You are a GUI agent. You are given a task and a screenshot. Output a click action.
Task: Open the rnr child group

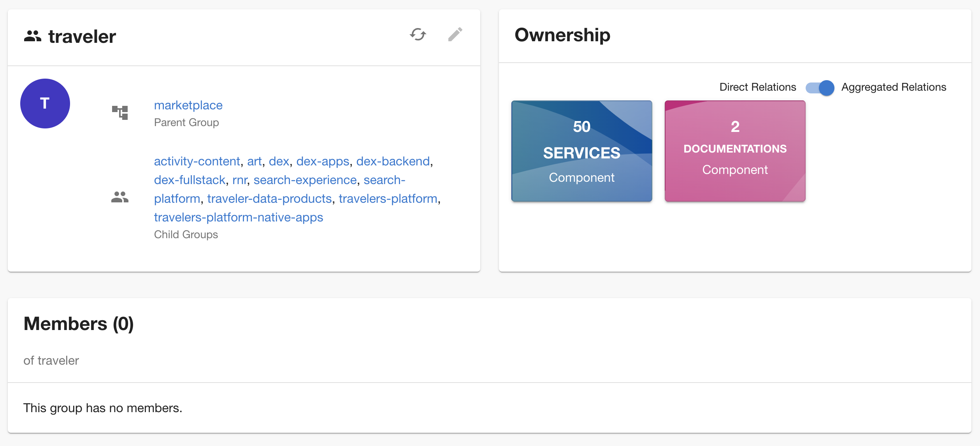tap(240, 179)
